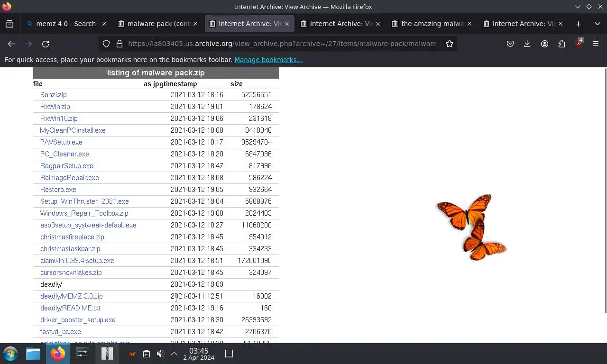Show site security padlock information
The image size is (607, 364).
120,44
